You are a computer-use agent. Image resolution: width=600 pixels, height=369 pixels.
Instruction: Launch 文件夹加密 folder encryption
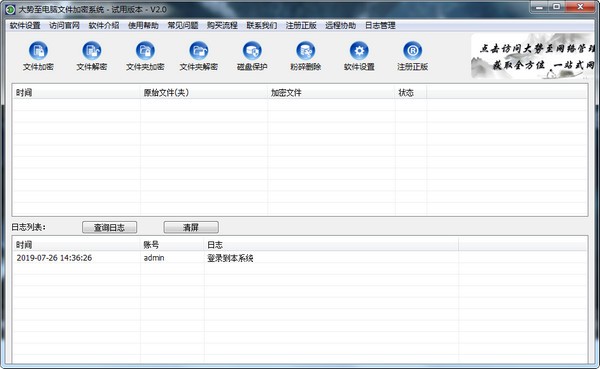coord(145,56)
